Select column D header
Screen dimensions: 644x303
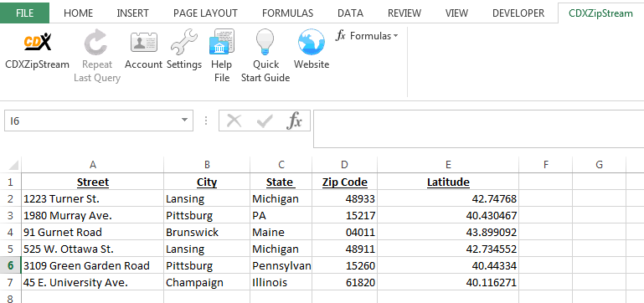344,165
